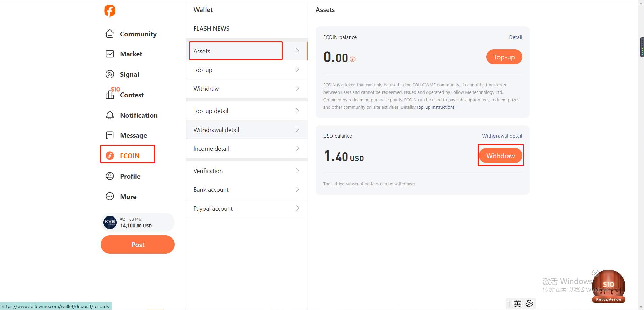644x310 pixels.
Task: Click the 1.40 USD balance value
Action: (344, 156)
